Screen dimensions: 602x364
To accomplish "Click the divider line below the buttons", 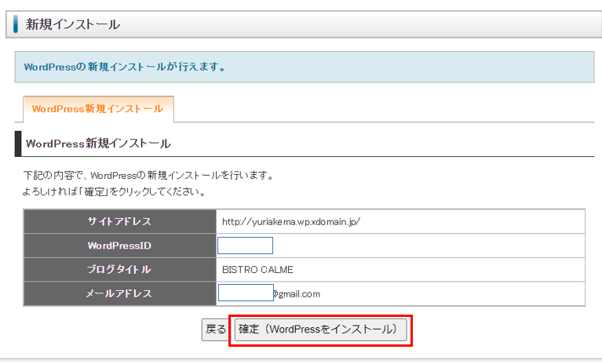I will coord(301,360).
